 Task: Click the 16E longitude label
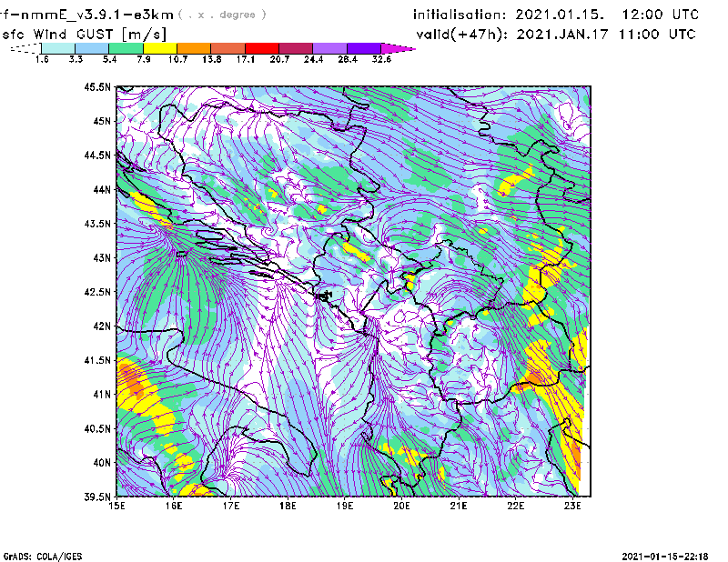(174, 506)
